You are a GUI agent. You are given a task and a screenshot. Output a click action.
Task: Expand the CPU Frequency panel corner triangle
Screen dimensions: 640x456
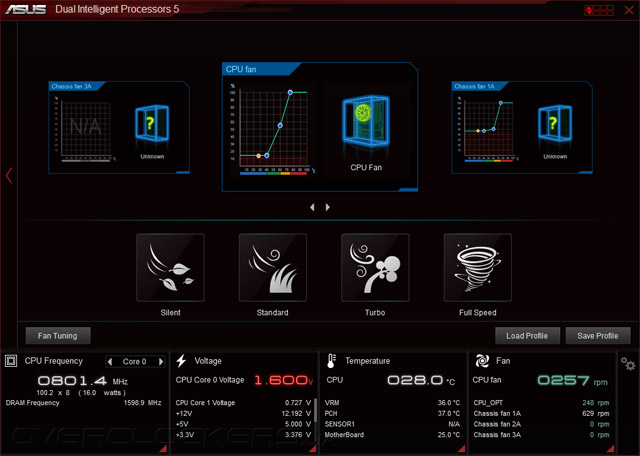tap(163, 449)
